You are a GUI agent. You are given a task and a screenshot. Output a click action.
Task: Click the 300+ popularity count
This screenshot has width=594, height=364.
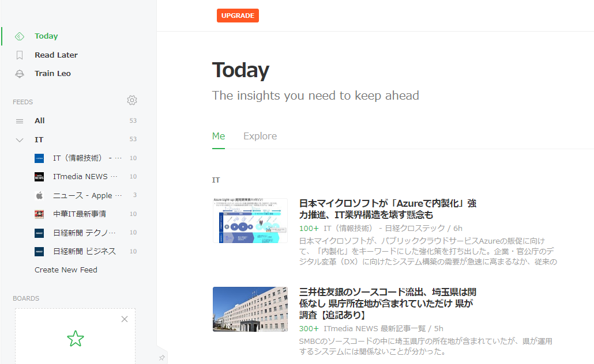click(x=309, y=329)
